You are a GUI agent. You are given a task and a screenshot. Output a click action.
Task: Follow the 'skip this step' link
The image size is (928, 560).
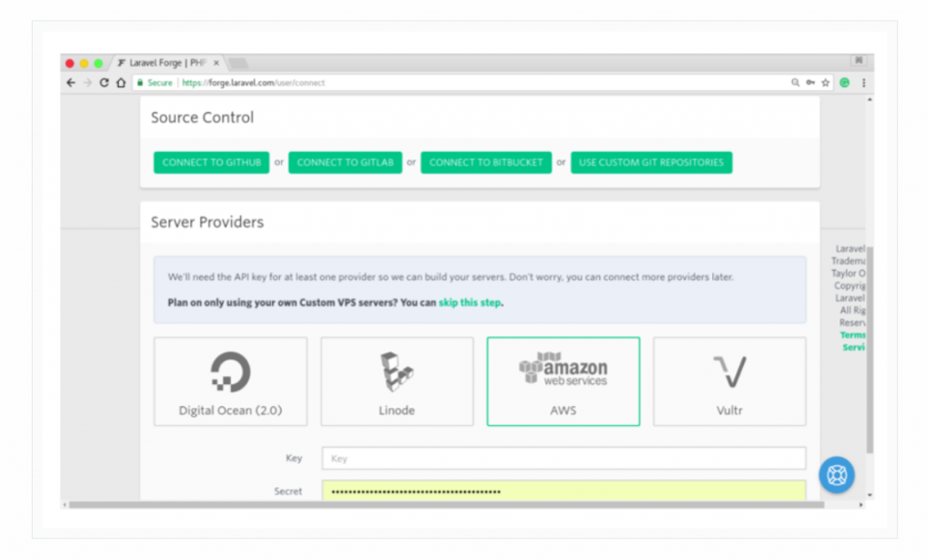coord(470,303)
